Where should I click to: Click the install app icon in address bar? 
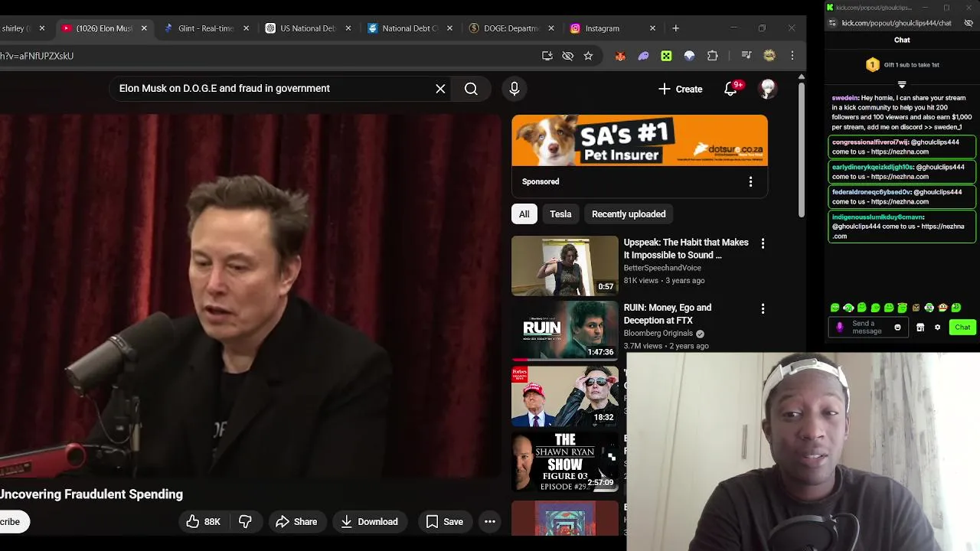pyautogui.click(x=547, y=56)
